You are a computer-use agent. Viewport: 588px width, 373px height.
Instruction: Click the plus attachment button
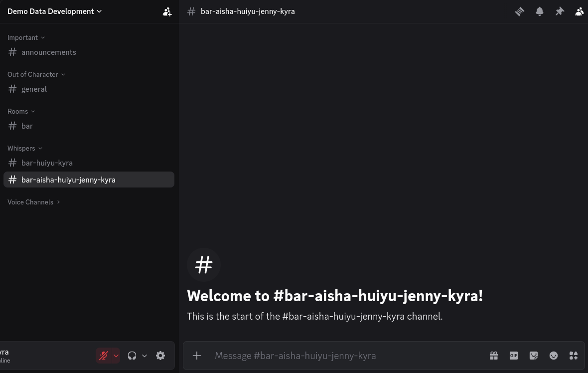pos(197,356)
